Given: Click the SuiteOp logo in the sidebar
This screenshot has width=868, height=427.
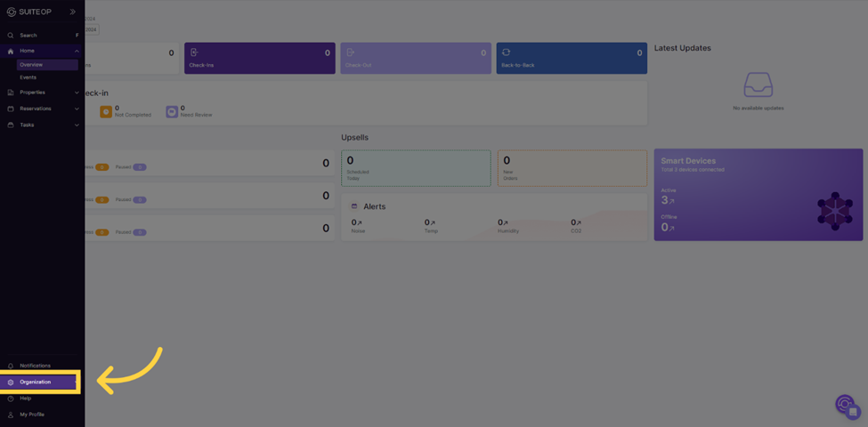Looking at the screenshot, I should coord(28,12).
